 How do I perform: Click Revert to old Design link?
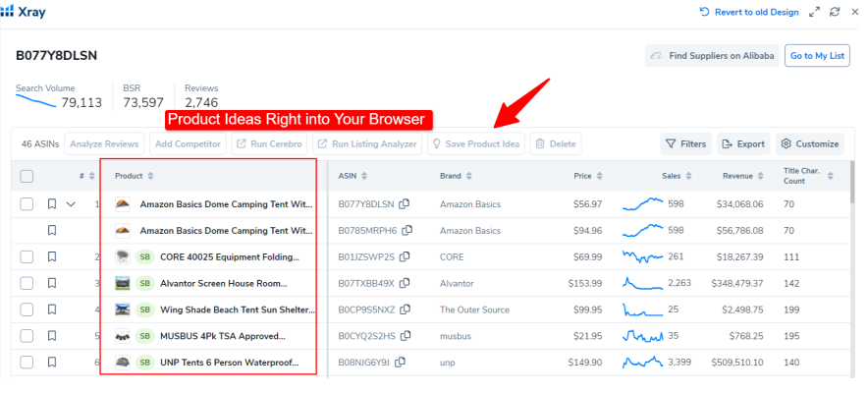(x=748, y=12)
